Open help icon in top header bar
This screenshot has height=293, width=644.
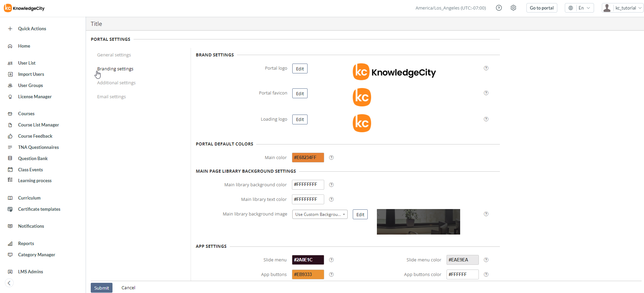[499, 8]
